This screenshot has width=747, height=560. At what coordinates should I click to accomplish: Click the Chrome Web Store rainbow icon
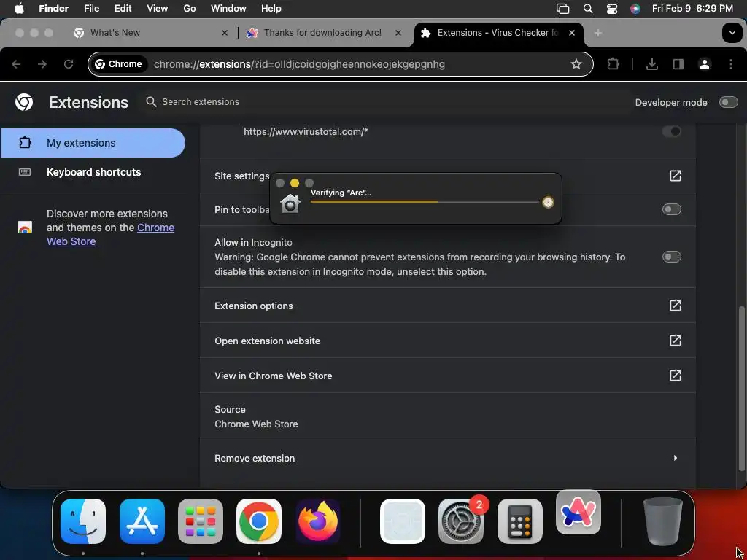coord(25,227)
